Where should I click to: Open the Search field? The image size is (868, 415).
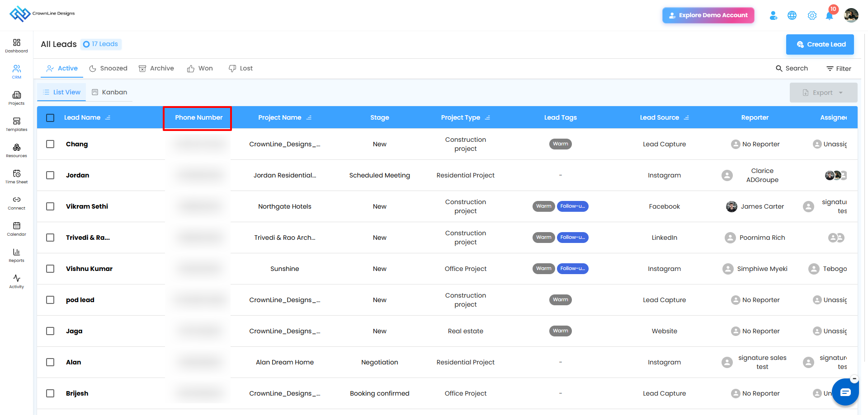click(792, 68)
